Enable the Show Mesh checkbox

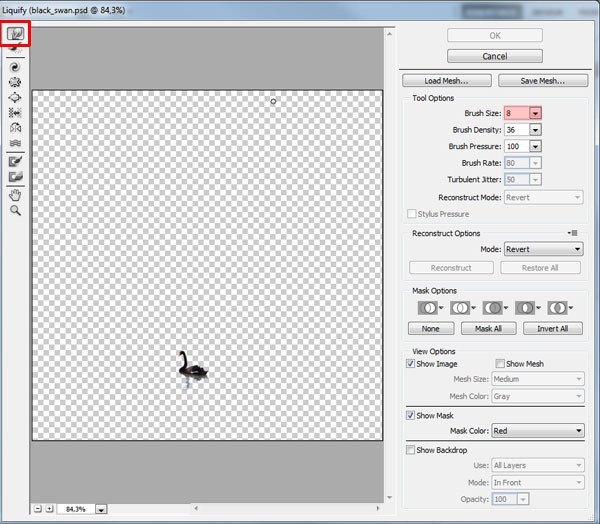coord(499,363)
